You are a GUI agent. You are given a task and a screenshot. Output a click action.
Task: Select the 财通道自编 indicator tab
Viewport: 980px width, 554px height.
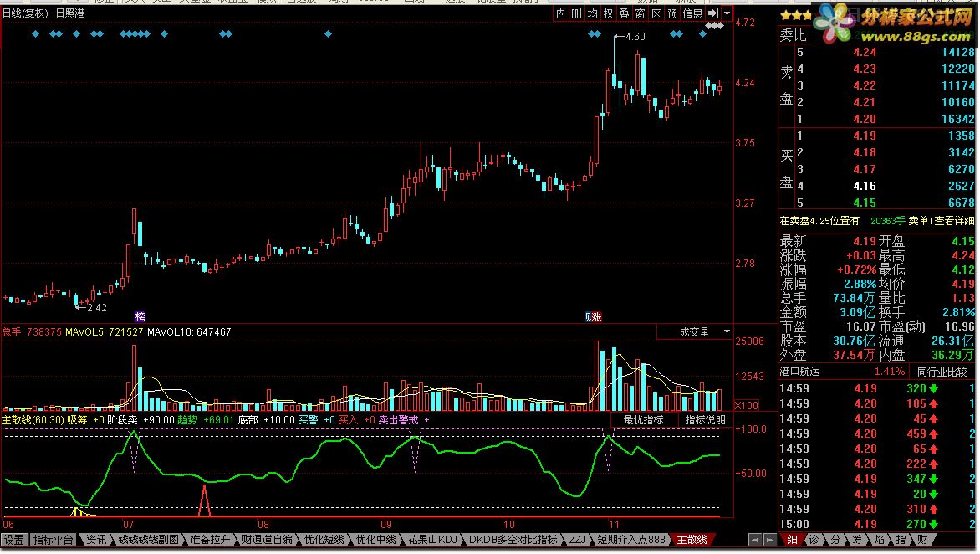click(267, 539)
